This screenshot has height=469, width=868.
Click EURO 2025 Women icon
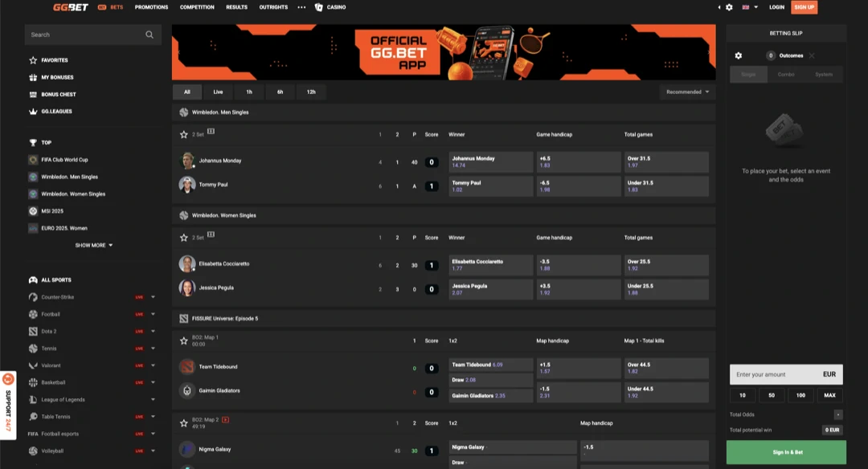point(33,228)
